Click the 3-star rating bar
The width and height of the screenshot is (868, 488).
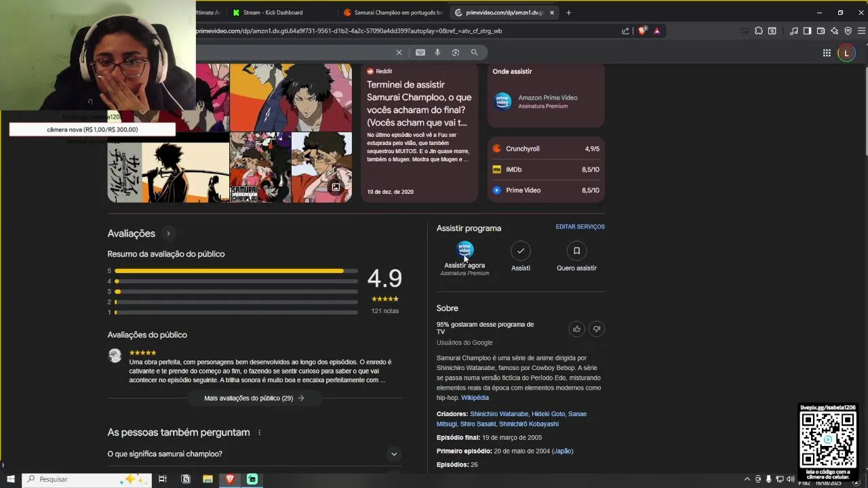coord(236,291)
